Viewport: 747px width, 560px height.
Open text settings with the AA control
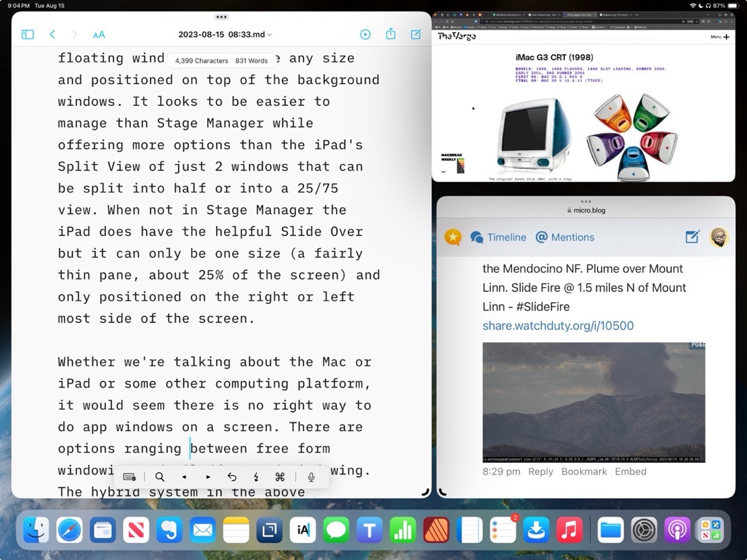point(99,34)
